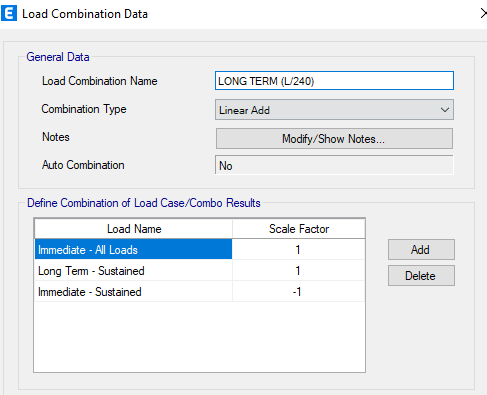Click empty area below the load table rows
Viewport: 487px width, 395px height.
[x=199, y=337]
